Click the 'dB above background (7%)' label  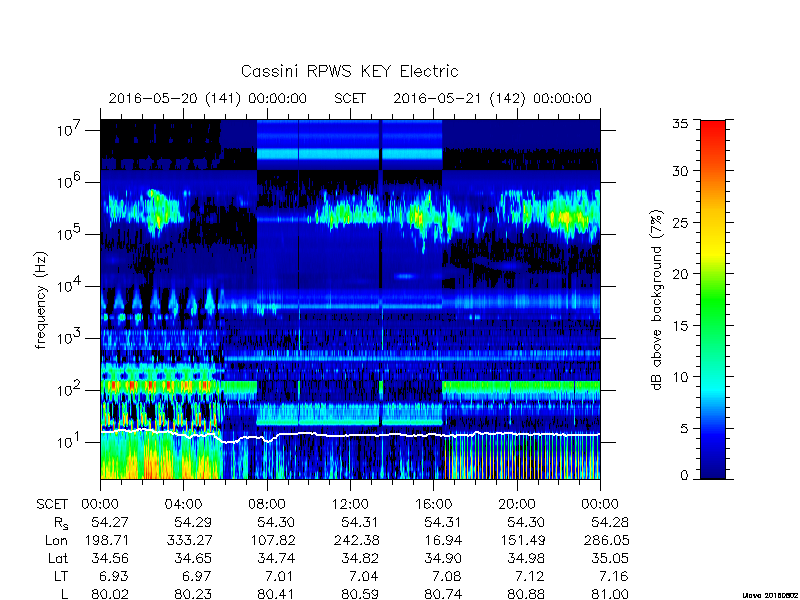tap(657, 300)
